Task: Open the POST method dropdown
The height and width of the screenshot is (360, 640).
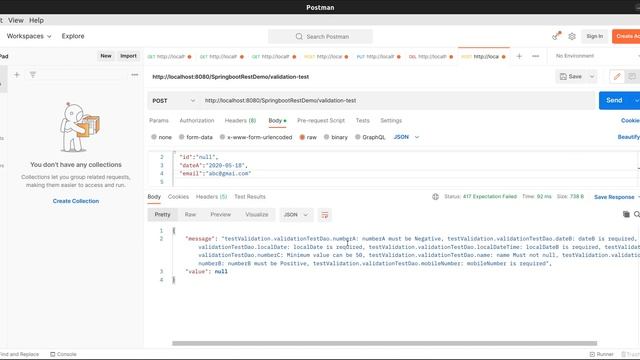Action: click(173, 100)
